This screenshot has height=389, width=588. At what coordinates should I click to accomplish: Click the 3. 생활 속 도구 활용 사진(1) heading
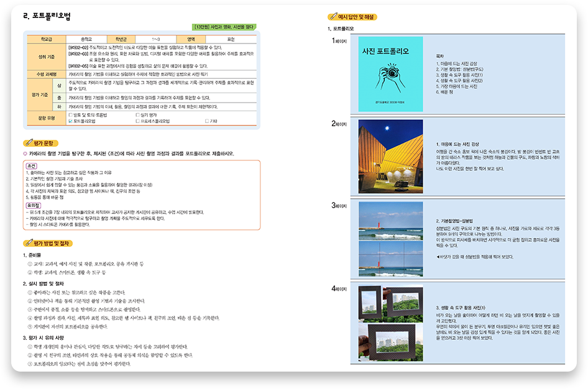[x=461, y=308]
